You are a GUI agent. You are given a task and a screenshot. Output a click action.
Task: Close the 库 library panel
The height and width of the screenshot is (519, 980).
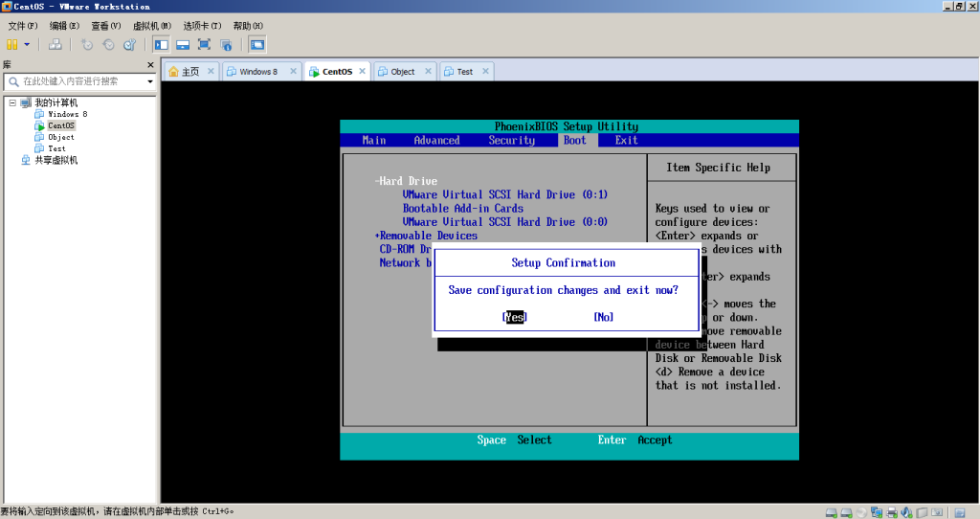pyautogui.click(x=150, y=65)
